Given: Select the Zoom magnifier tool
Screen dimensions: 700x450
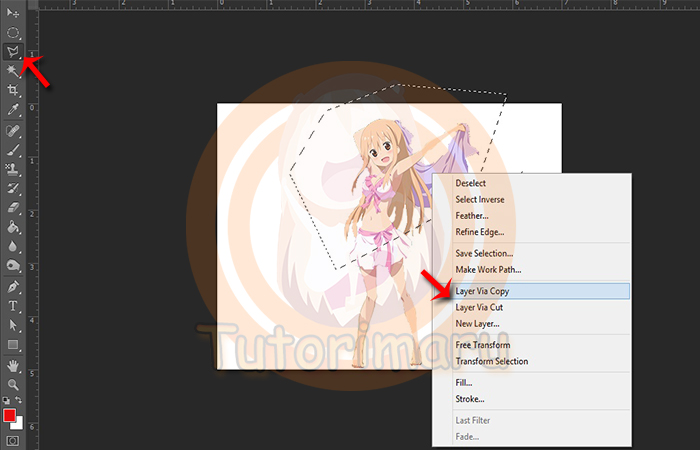Looking at the screenshot, I should tap(12, 385).
